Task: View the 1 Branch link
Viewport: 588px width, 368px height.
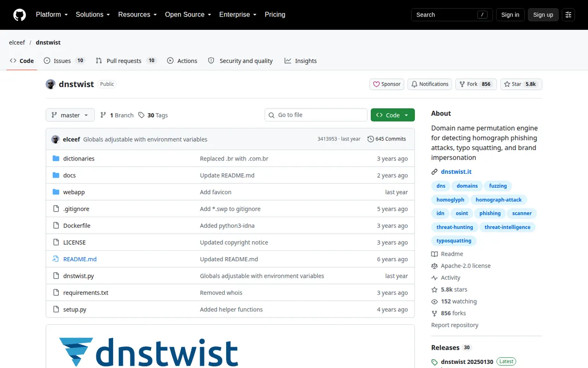Action: (117, 115)
